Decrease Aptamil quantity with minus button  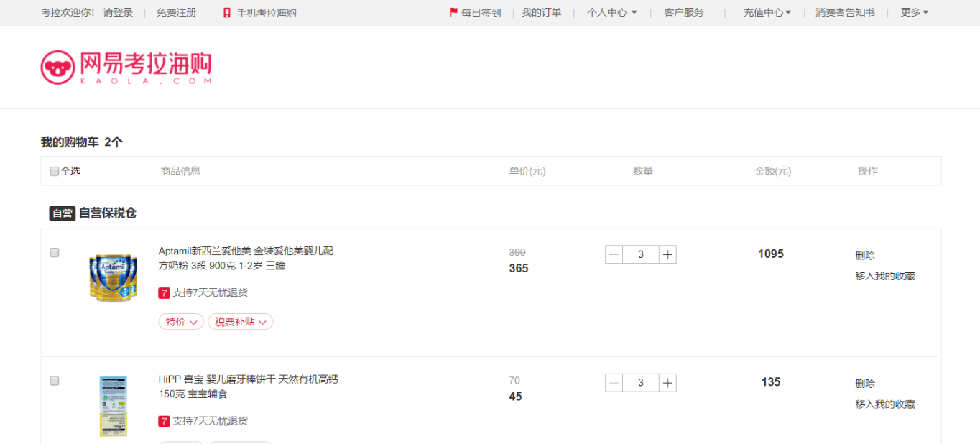[x=614, y=254]
